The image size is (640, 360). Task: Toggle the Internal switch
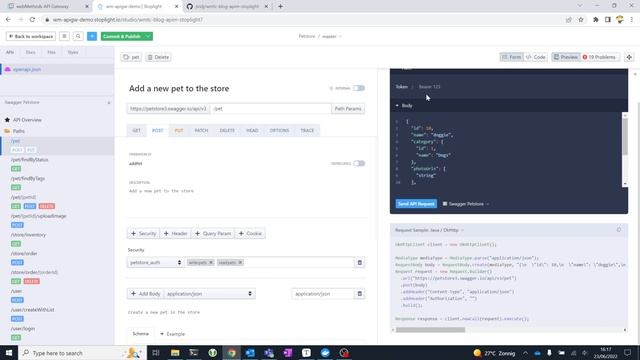pyautogui.click(x=359, y=88)
